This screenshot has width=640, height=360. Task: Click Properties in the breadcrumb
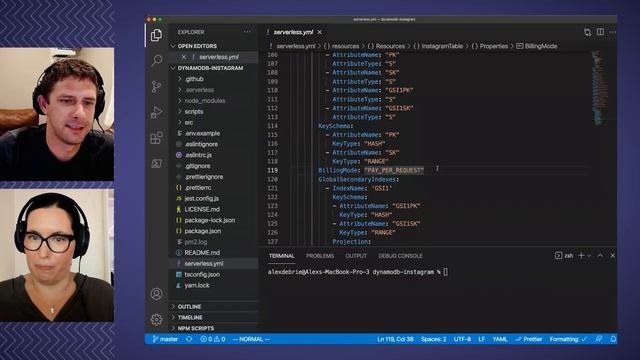tap(493, 46)
